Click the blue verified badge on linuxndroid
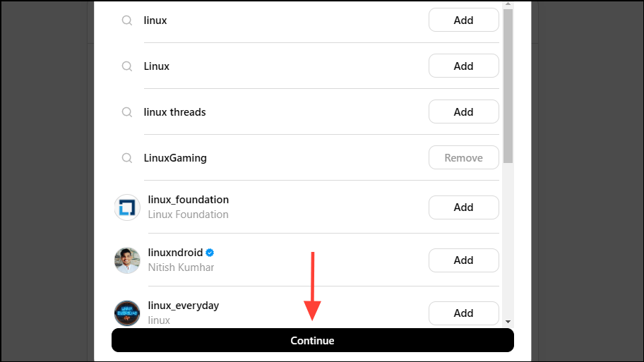The image size is (644, 362). 210,253
